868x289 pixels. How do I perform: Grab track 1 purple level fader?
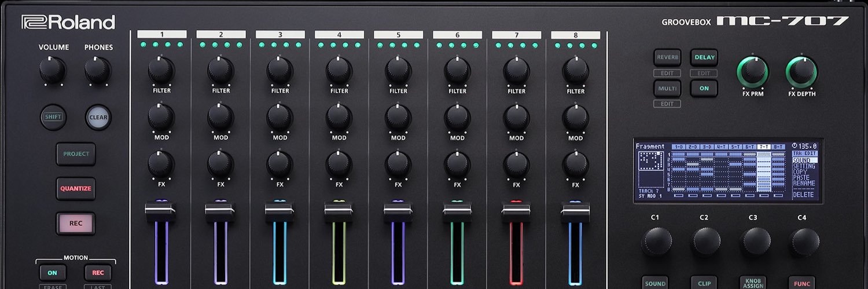click(x=160, y=211)
